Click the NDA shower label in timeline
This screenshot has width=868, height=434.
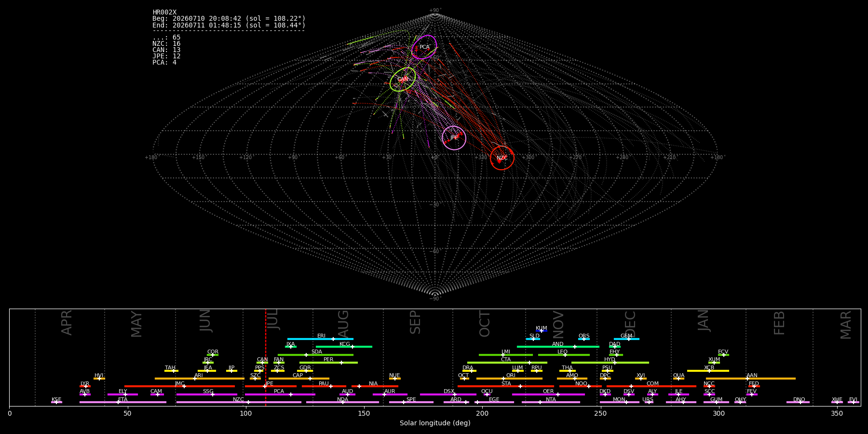[x=342, y=399]
